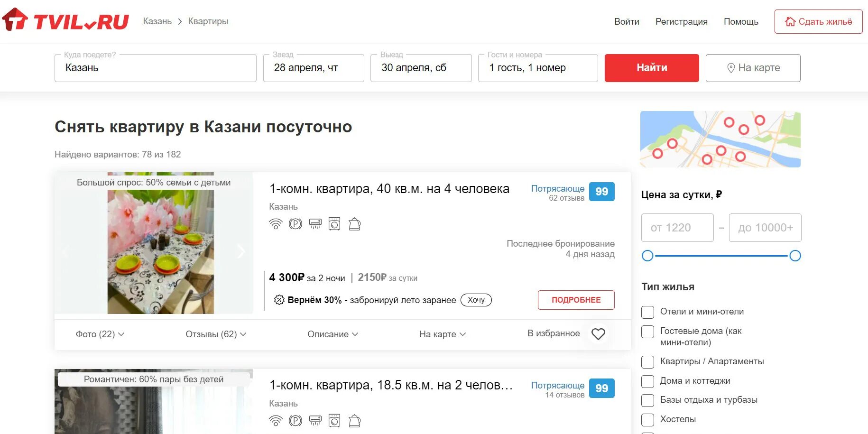Viewport: 868px width, 434px height.
Task: Expand На карте section of first listing
Action: coord(443,334)
